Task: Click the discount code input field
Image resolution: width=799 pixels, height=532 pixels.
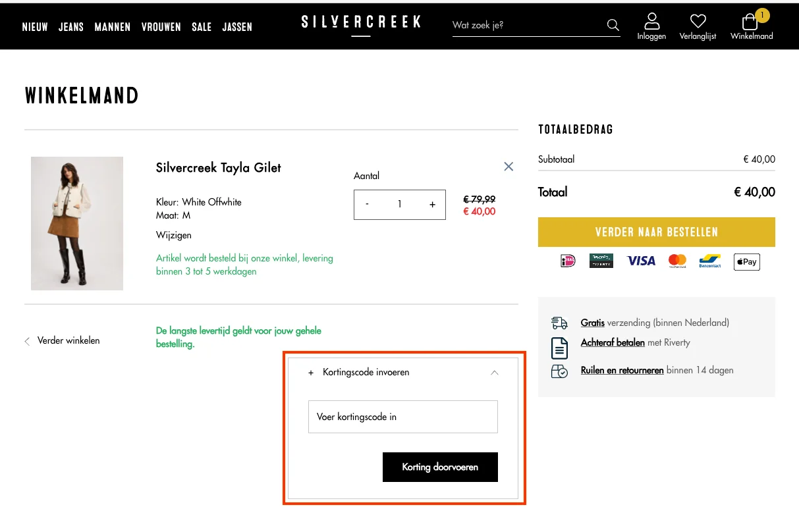Action: [x=402, y=417]
